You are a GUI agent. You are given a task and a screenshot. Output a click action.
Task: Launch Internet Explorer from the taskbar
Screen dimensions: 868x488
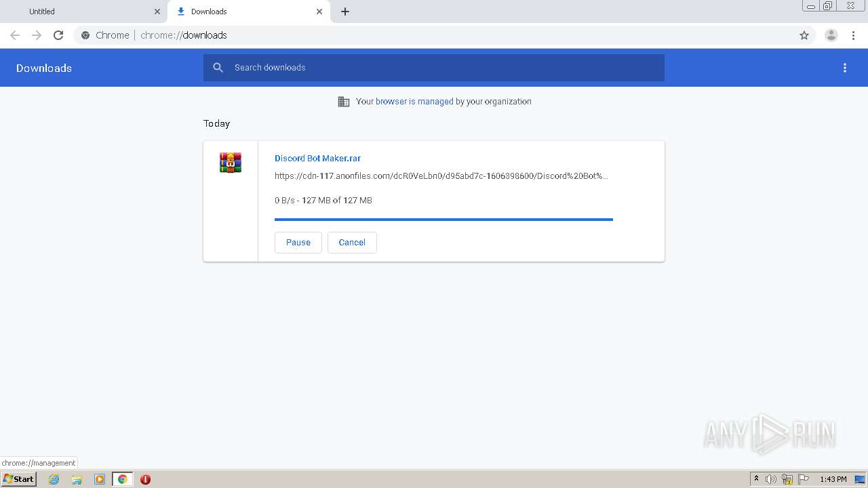pos(54,479)
